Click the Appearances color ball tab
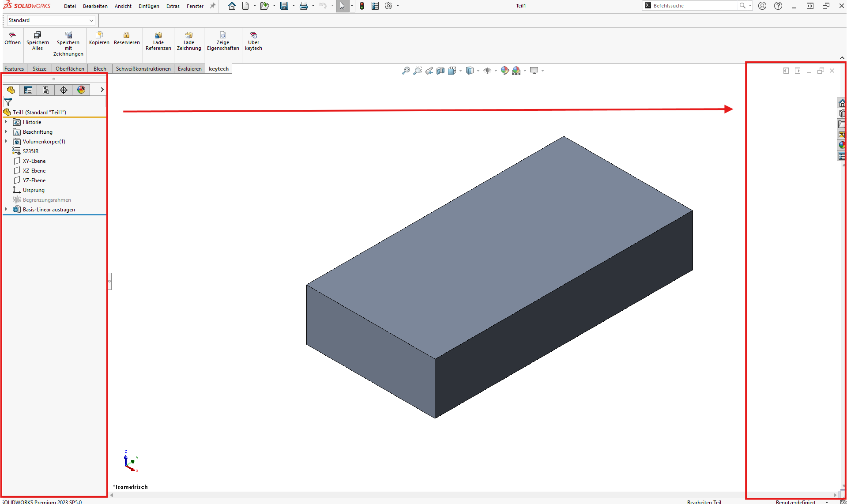847x504 pixels. coord(81,90)
